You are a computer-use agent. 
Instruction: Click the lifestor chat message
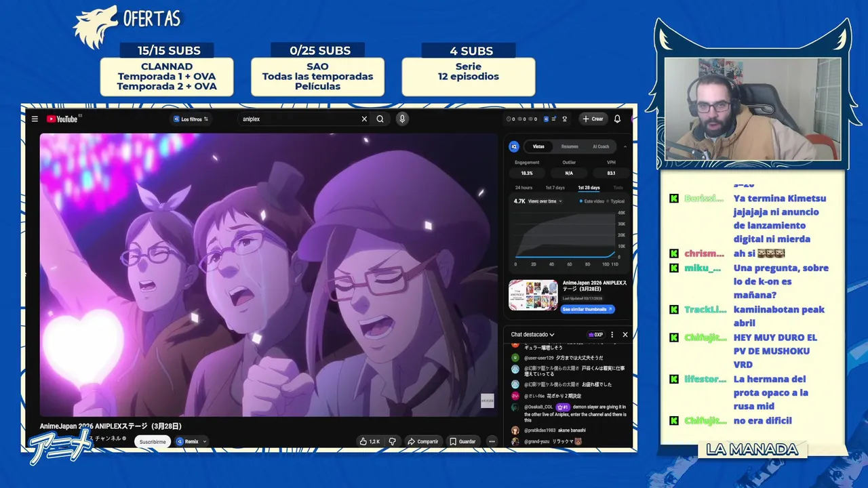point(770,392)
